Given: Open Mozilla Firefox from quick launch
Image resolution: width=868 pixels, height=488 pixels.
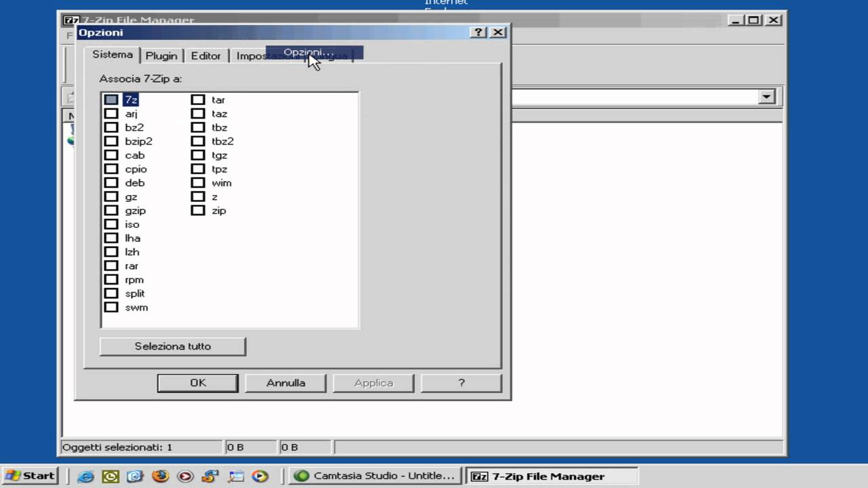Looking at the screenshot, I should point(160,476).
